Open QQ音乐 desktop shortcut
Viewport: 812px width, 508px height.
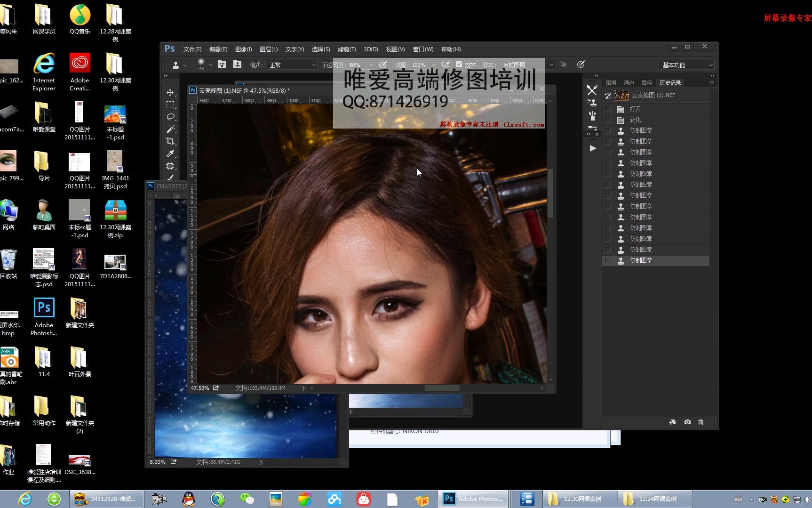(x=80, y=19)
